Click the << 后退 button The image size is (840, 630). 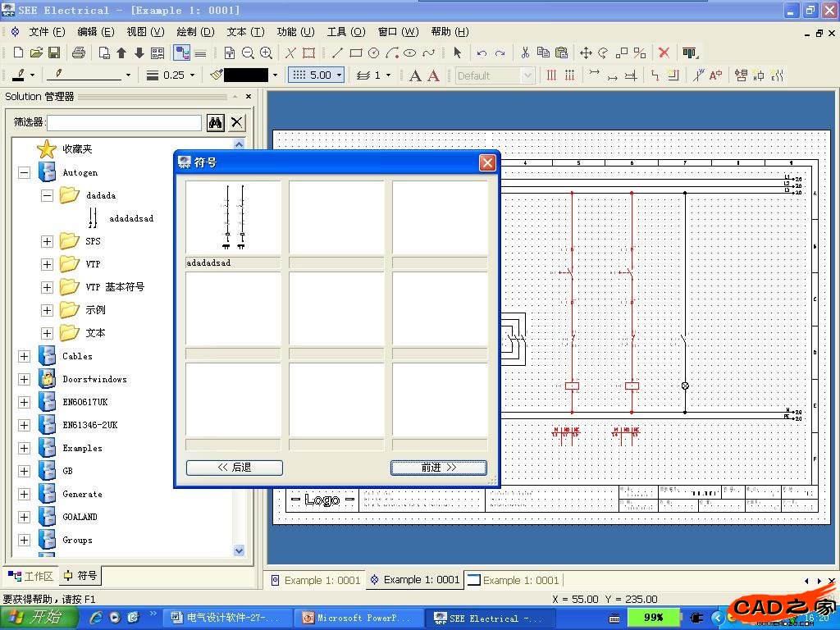(234, 468)
